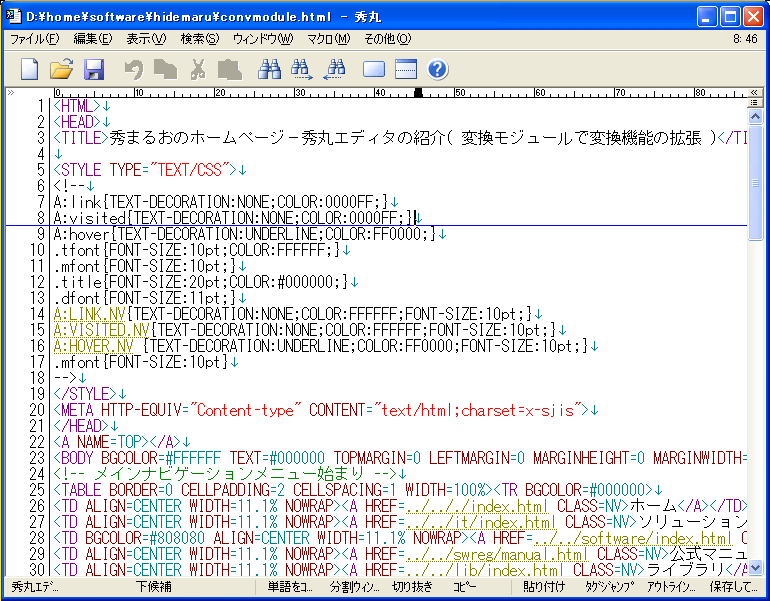Open help via the blue question mark icon
770x601 pixels.
pyautogui.click(x=437, y=70)
